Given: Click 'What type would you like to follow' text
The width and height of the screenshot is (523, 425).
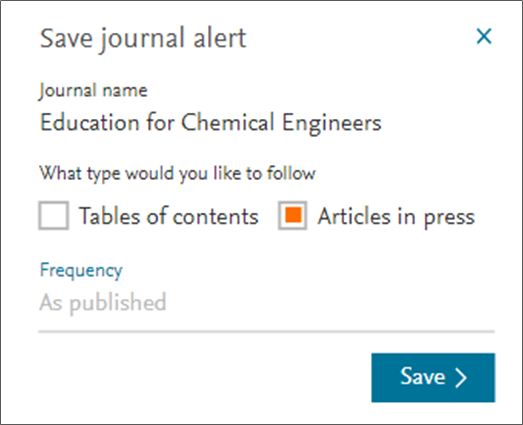Looking at the screenshot, I should (x=177, y=174).
